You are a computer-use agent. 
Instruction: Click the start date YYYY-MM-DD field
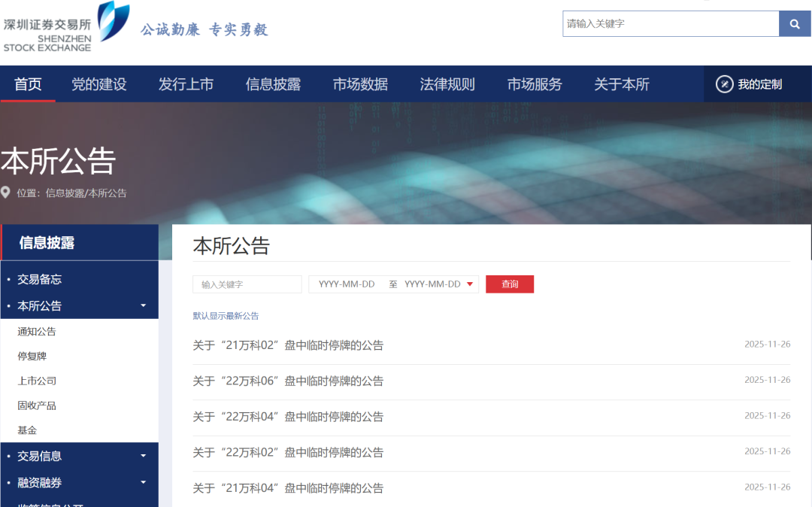pos(347,284)
